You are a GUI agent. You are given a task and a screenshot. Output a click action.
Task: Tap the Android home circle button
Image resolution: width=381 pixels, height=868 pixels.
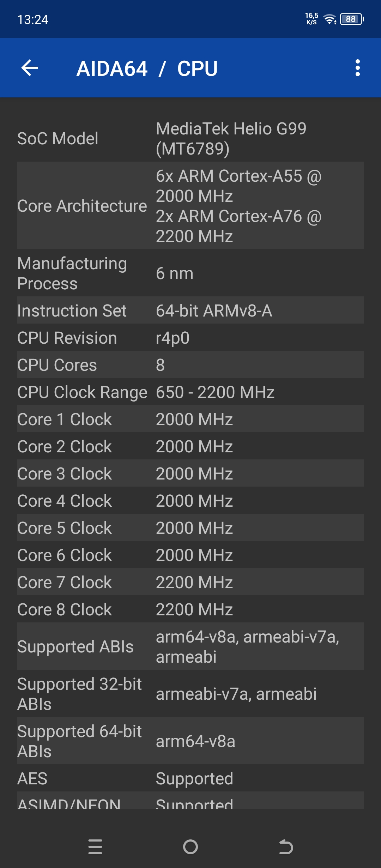click(x=190, y=847)
